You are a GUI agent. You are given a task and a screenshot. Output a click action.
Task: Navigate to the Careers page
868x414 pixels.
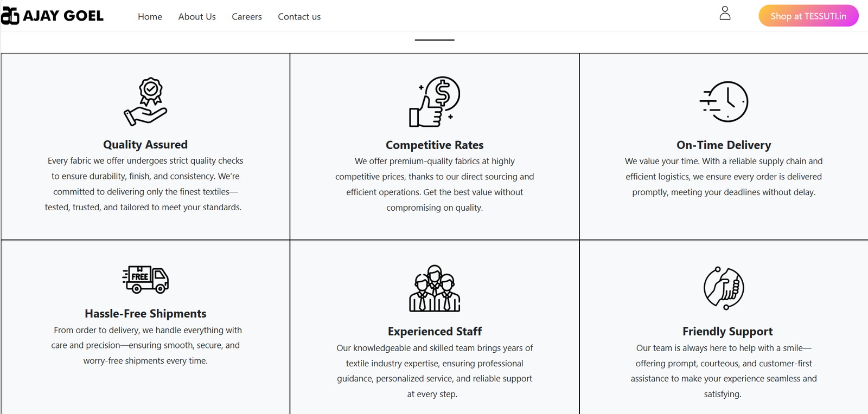(x=247, y=17)
